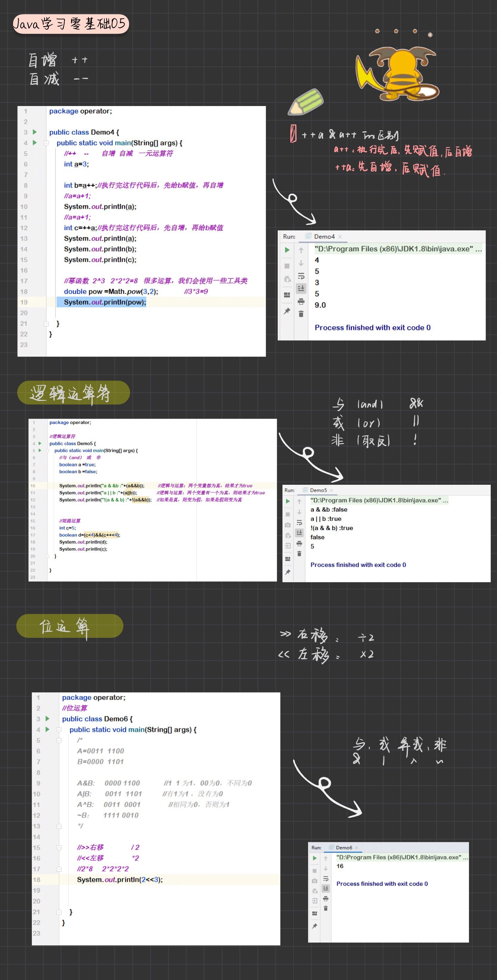Run Demo6 main method gutter arrow

pos(48,729)
